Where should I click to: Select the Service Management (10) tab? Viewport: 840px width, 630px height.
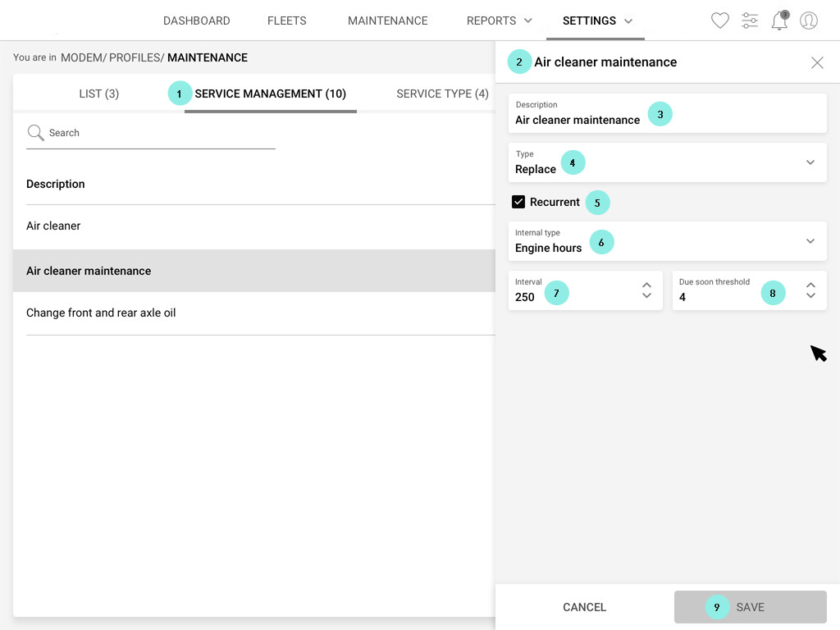(270, 94)
